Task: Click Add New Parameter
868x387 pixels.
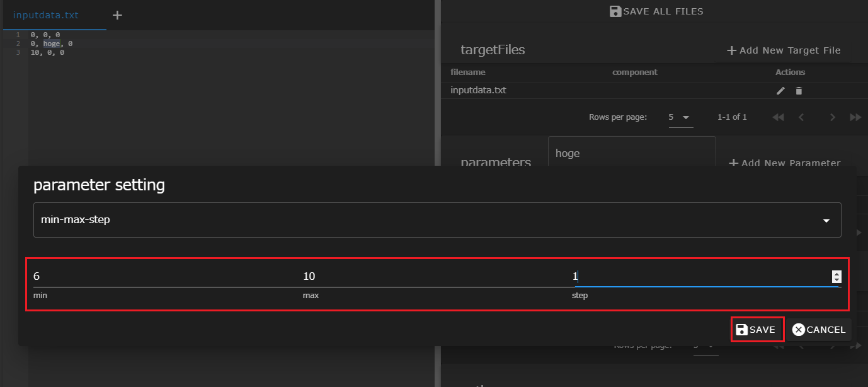Action: point(784,163)
